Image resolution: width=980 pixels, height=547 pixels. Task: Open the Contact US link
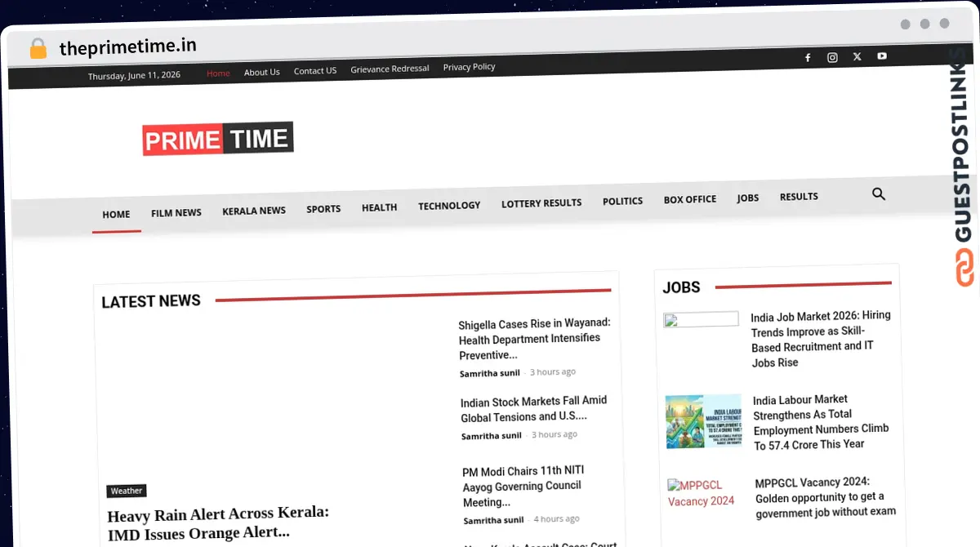pos(315,71)
